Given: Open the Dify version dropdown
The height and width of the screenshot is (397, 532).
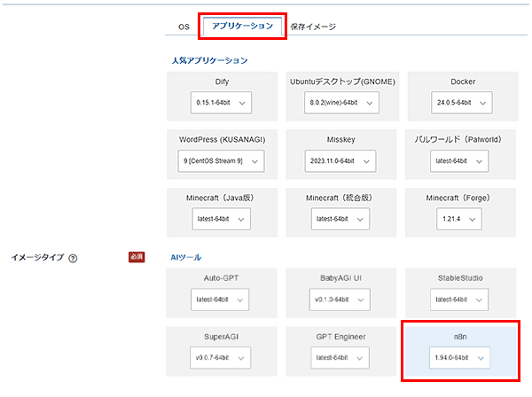Looking at the screenshot, I should [x=221, y=103].
